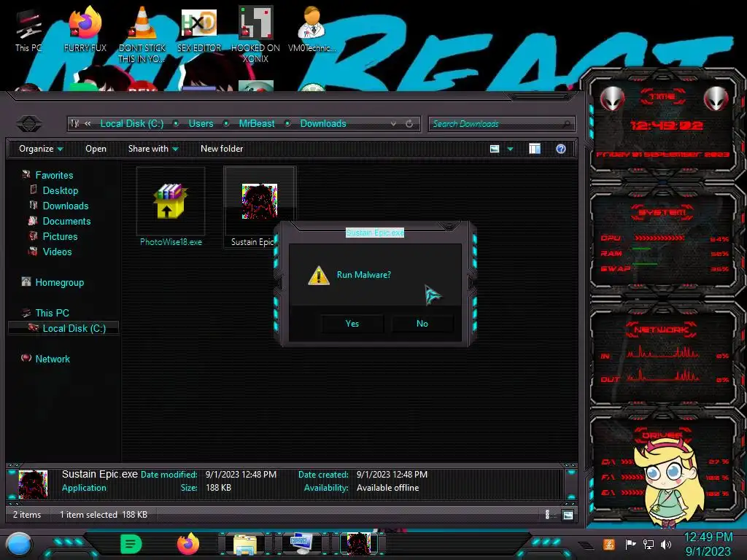
Task: Open the volume speaker tray icon
Action: point(666,544)
